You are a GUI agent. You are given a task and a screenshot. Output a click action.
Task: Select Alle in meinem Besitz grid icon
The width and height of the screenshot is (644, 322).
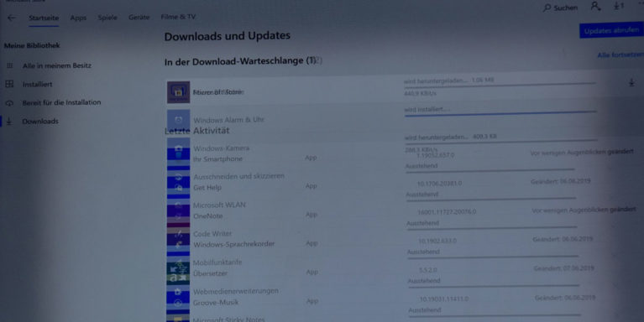point(9,65)
